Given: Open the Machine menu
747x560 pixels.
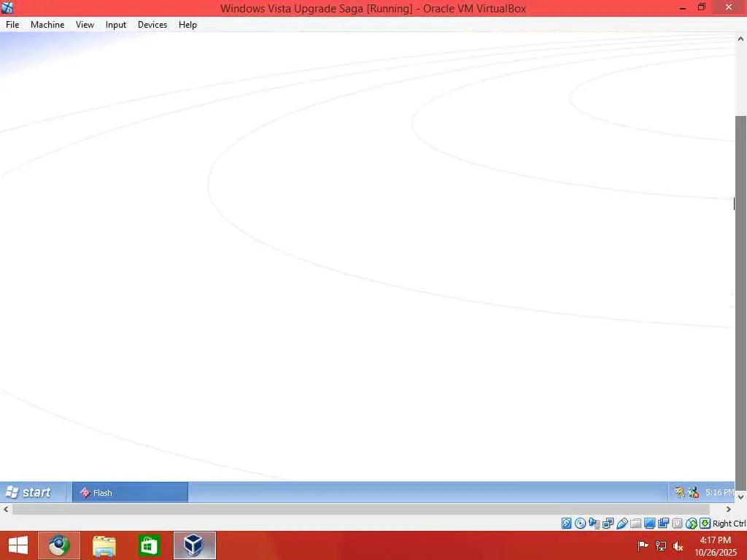Looking at the screenshot, I should click(47, 25).
